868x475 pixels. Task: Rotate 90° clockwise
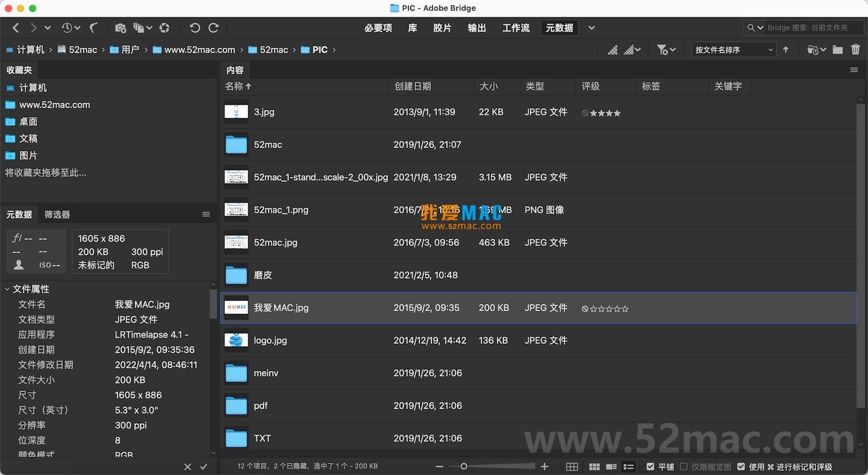(x=213, y=28)
